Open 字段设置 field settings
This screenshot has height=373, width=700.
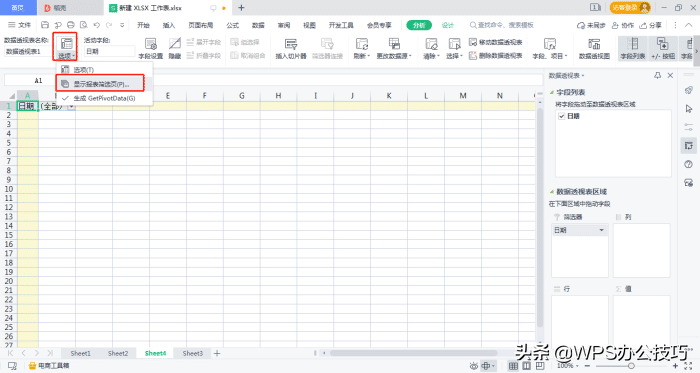[151, 49]
